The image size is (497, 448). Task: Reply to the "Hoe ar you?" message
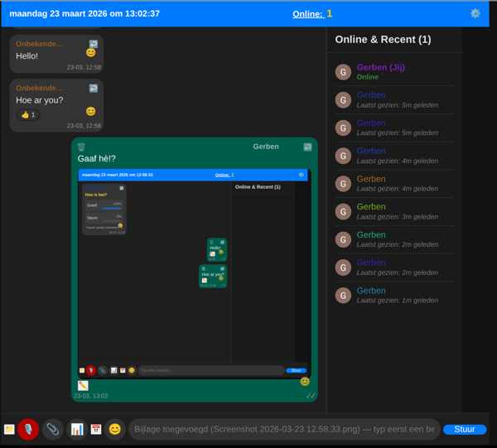[94, 88]
